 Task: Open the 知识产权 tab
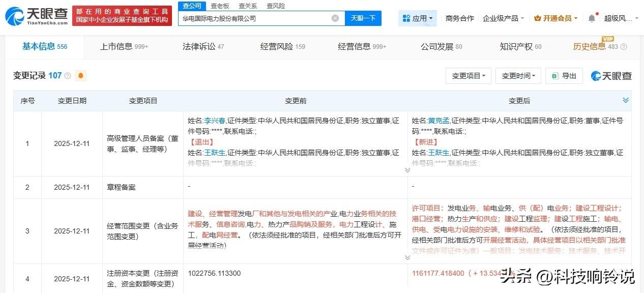[521, 47]
